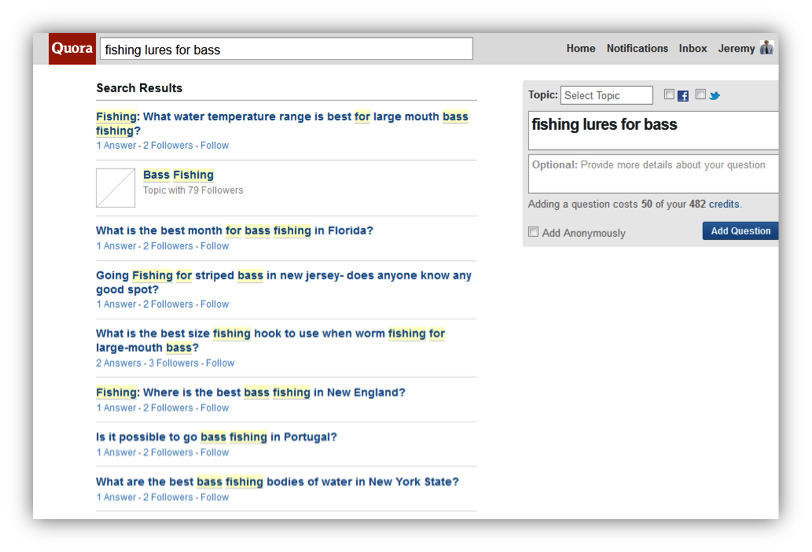Open the Select Topic dropdown
Screen dimensions: 812x552
pos(606,96)
